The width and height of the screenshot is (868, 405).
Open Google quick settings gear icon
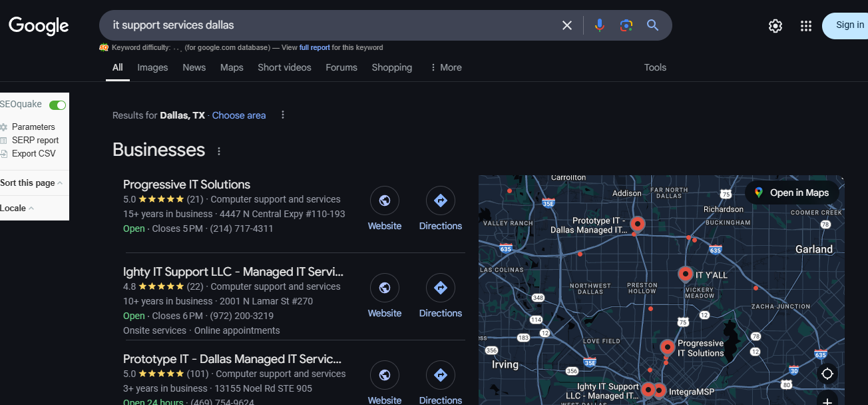tap(775, 26)
